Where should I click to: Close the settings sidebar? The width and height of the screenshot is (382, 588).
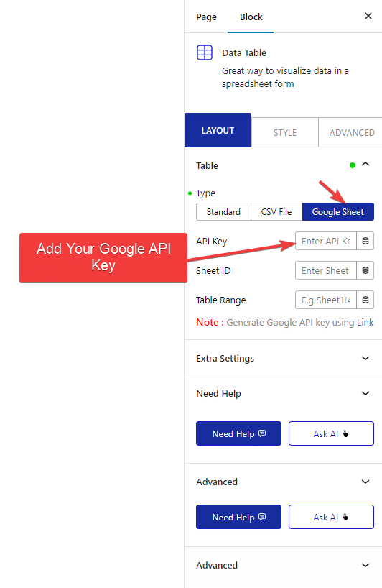[368, 16]
